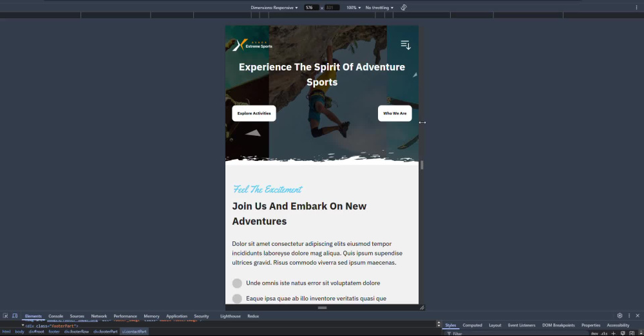The height and width of the screenshot is (336, 644).
Task: Click the bullet beside 'Unde omnis iste natus'
Action: point(237,283)
